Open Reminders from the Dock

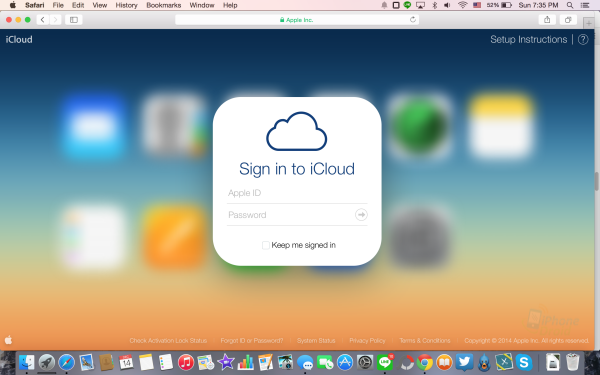[166, 362]
